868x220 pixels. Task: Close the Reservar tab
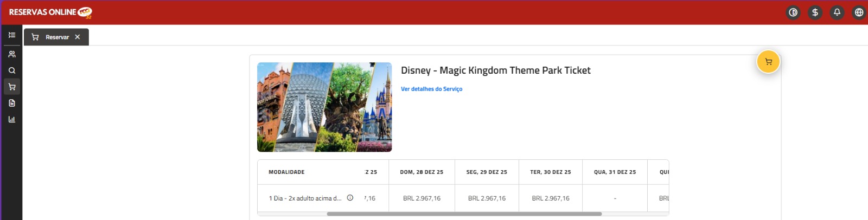coord(78,37)
